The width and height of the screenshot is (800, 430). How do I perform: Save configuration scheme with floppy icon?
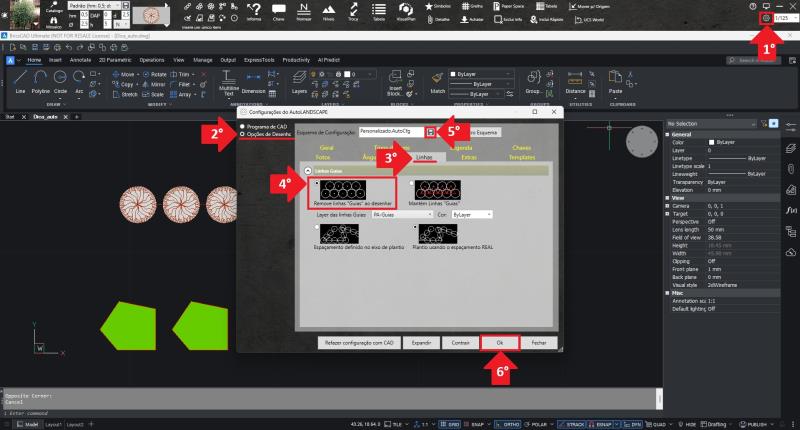[430, 131]
